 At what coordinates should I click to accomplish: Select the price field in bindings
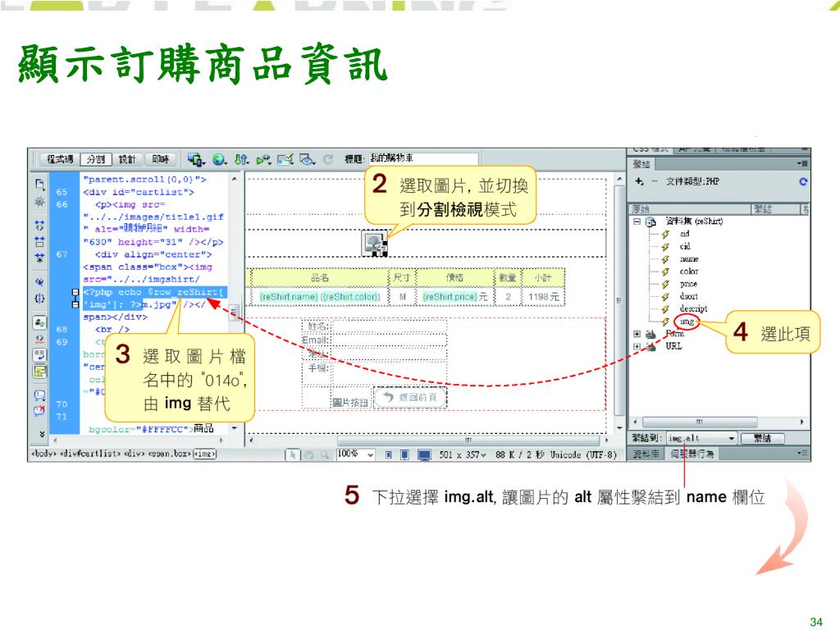coord(688,284)
